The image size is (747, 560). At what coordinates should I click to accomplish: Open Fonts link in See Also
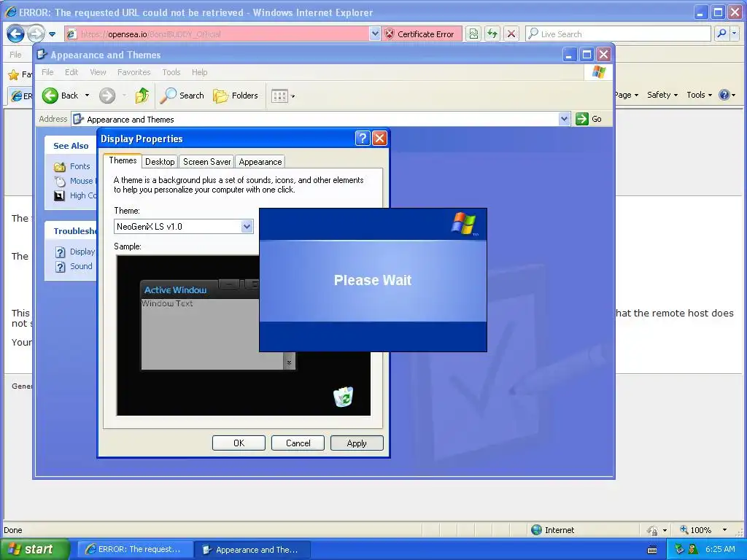(x=80, y=166)
